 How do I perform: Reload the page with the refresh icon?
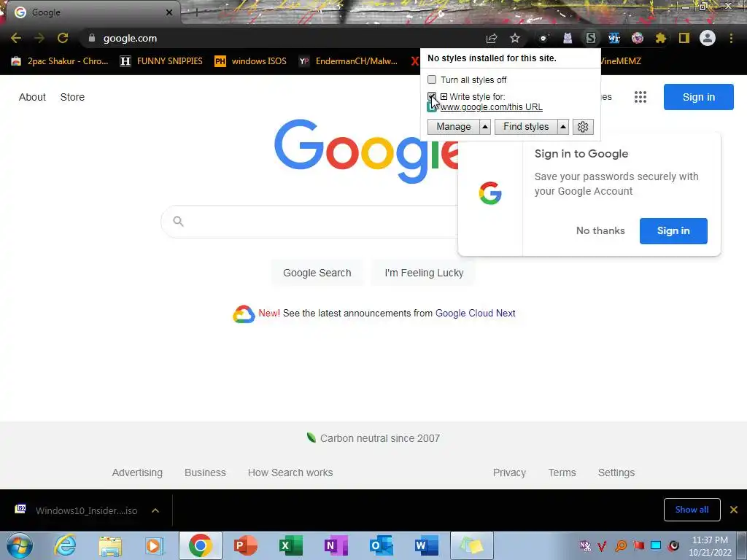pos(63,38)
